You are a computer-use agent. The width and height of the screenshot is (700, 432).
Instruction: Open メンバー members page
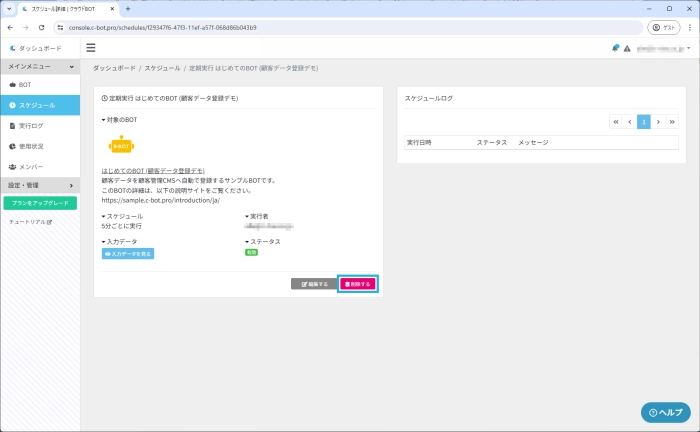(x=30, y=166)
